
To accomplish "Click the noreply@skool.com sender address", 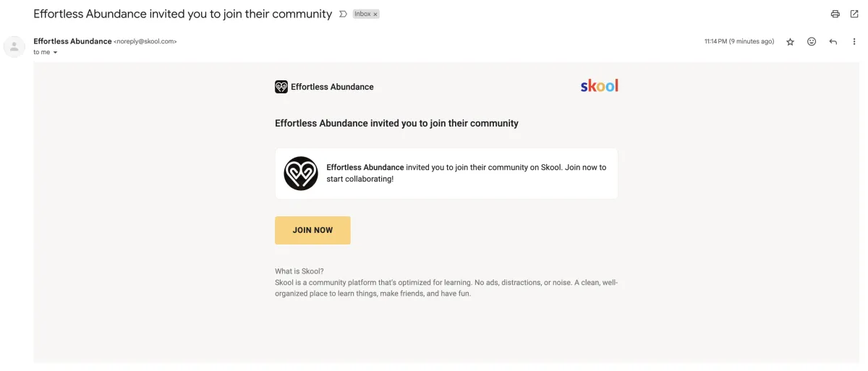I will 145,42.
